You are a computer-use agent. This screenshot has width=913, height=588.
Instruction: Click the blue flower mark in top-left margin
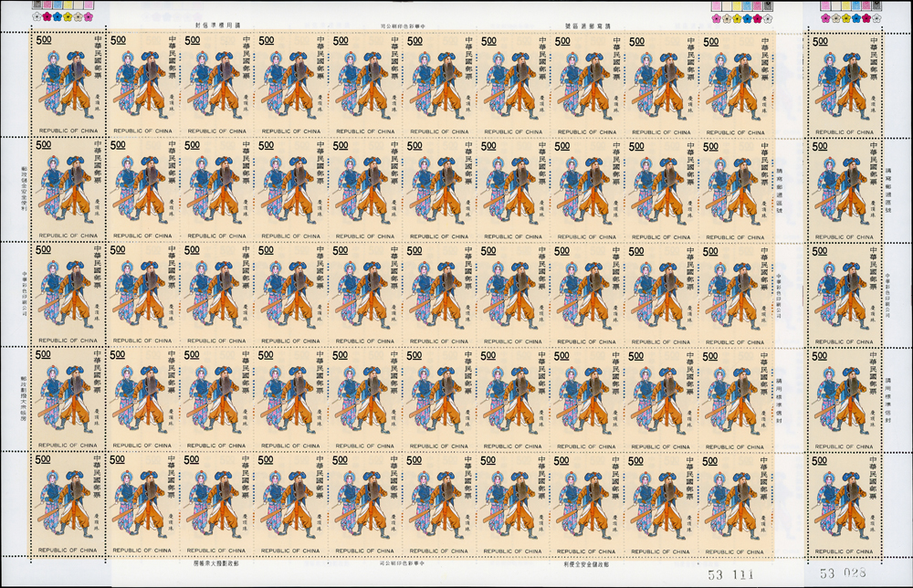pos(58,16)
